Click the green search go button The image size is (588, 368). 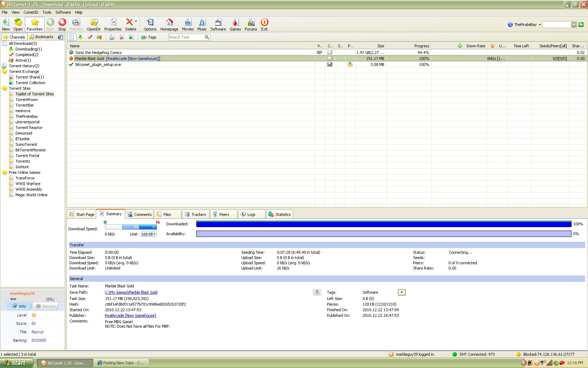tap(581, 25)
